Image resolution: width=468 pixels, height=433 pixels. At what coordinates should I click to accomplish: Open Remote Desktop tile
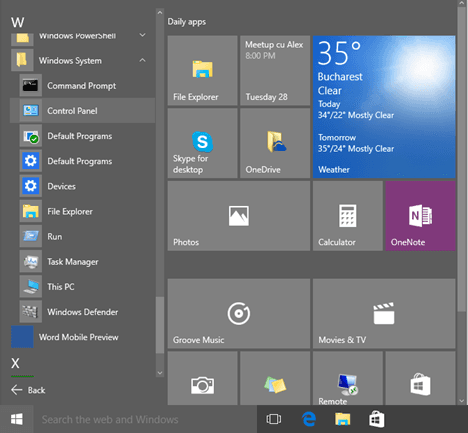pyautogui.click(x=348, y=378)
